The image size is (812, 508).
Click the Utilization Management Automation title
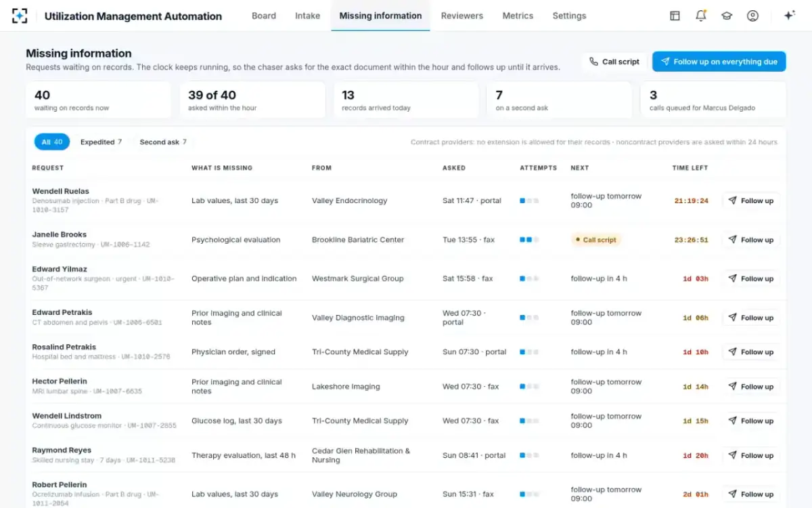(x=133, y=16)
